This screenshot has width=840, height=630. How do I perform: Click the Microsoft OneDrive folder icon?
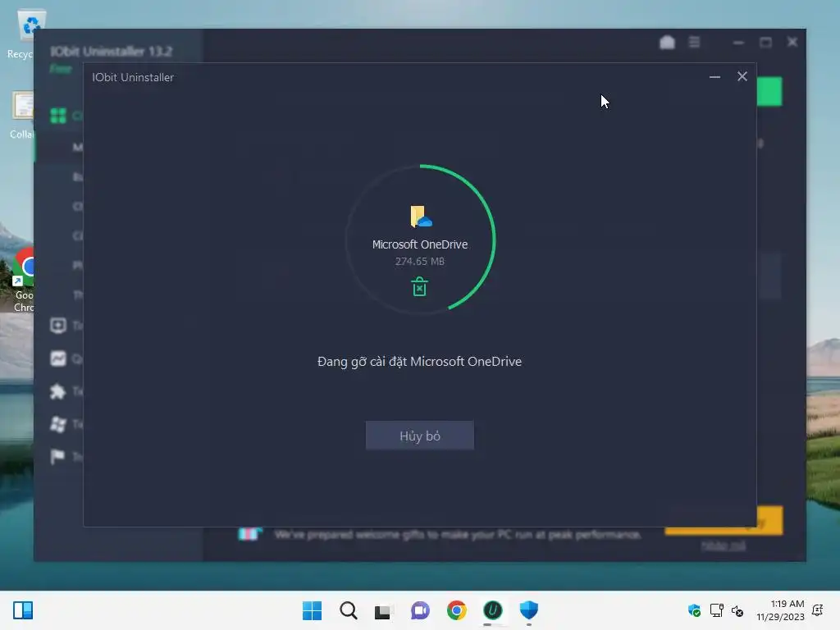(x=421, y=217)
